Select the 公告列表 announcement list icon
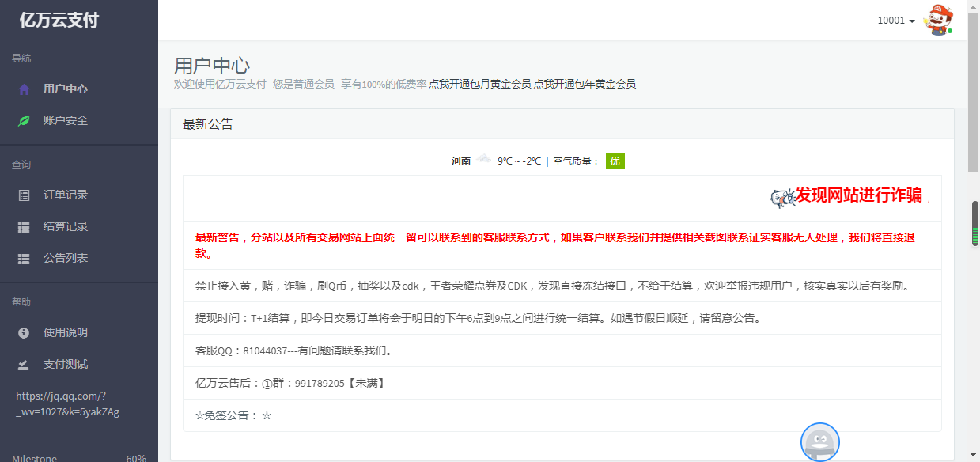 (24, 258)
